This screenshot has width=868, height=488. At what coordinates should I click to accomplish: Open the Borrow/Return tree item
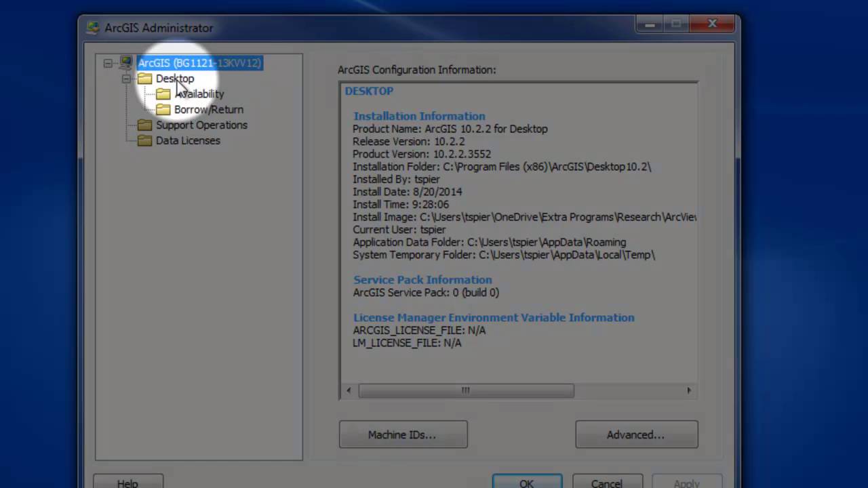click(209, 110)
